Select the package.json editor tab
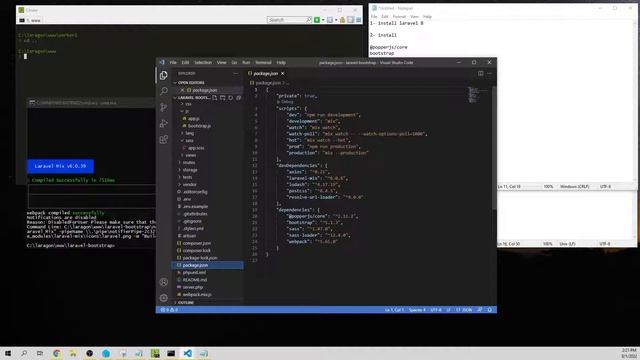Image resolution: width=640 pixels, height=360 pixels. point(266,73)
